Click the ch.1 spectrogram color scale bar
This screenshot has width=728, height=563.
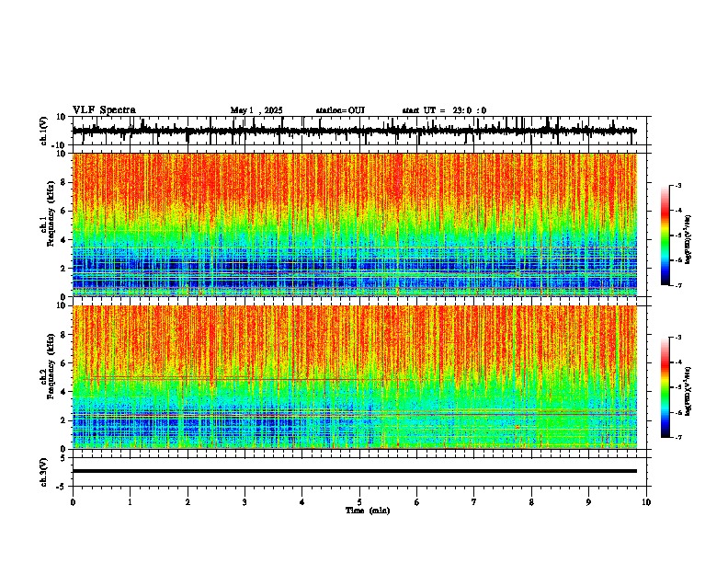point(665,236)
